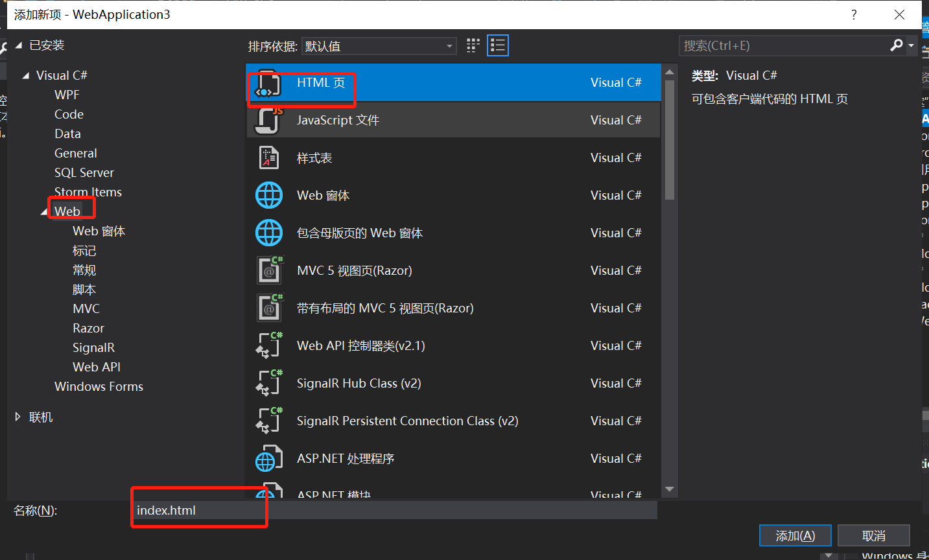Screen dimensions: 929x560
Task: Choose the 标记 subcategory
Action: 84,250
